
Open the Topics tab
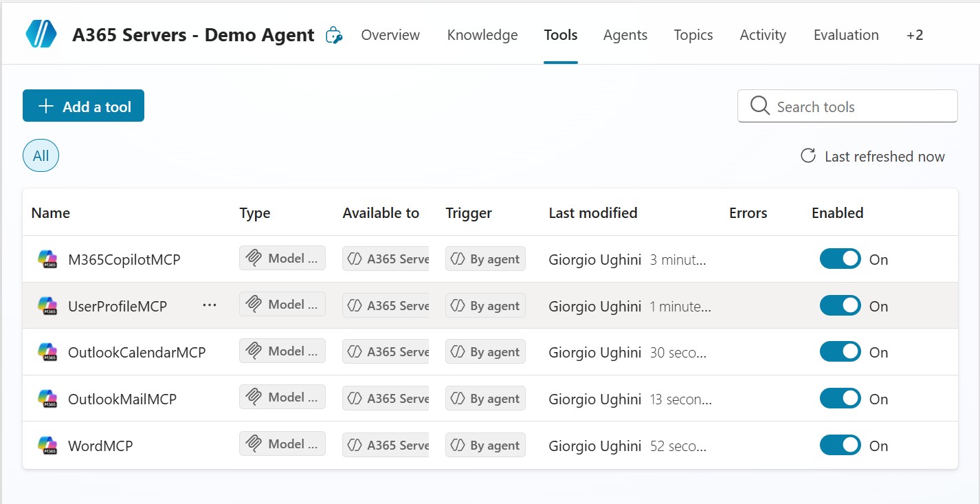[693, 35]
